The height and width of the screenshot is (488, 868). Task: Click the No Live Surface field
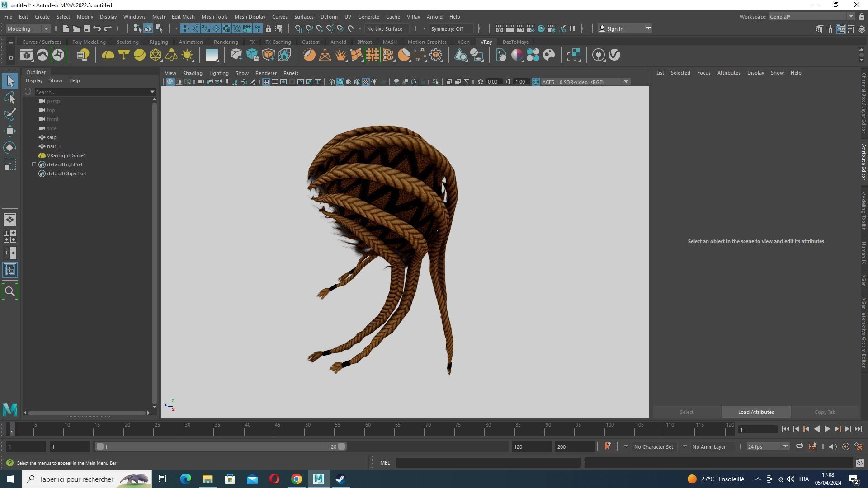coord(387,28)
